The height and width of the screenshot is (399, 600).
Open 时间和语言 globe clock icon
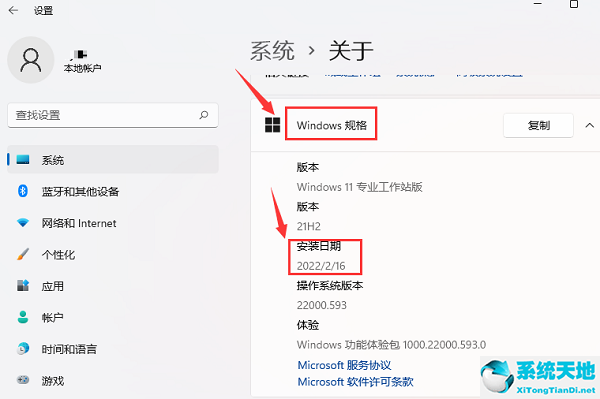click(23, 349)
